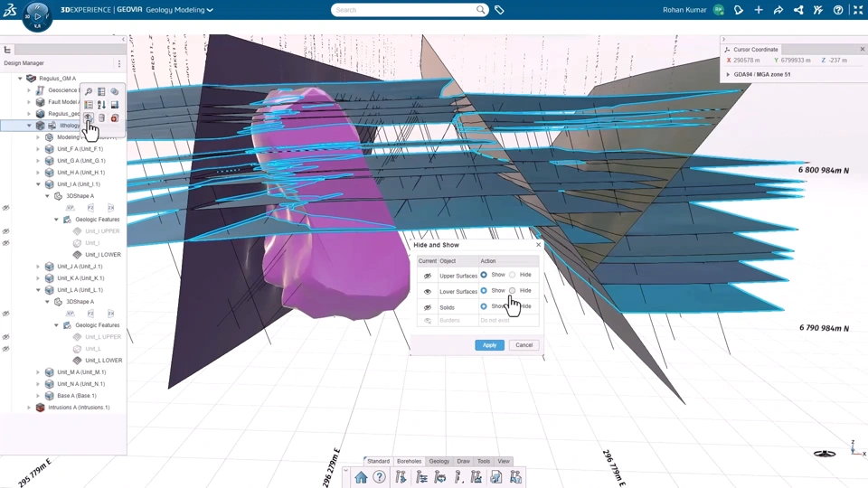Screen dimensions: 868x488
Task: Click the borehole chart analysis icon
Action: pyautogui.click(x=476, y=477)
